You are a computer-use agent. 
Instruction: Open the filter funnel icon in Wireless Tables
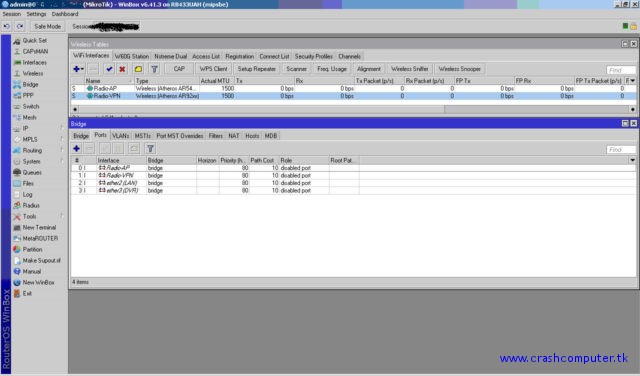[154, 69]
